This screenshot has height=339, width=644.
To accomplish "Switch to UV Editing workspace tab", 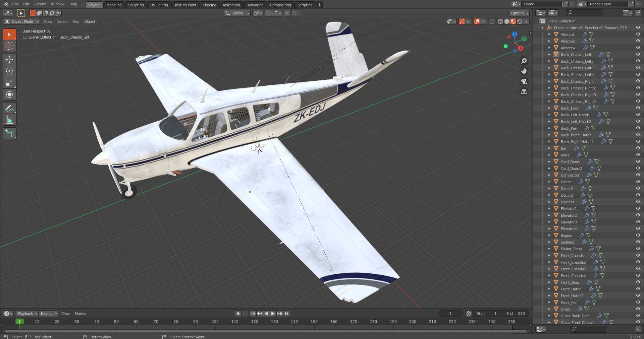I will tap(159, 5).
